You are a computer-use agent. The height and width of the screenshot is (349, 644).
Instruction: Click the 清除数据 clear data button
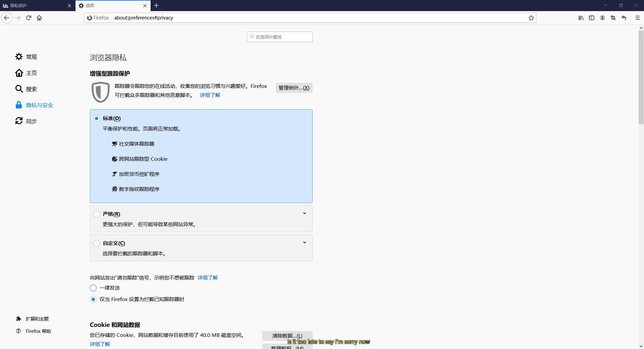click(287, 336)
